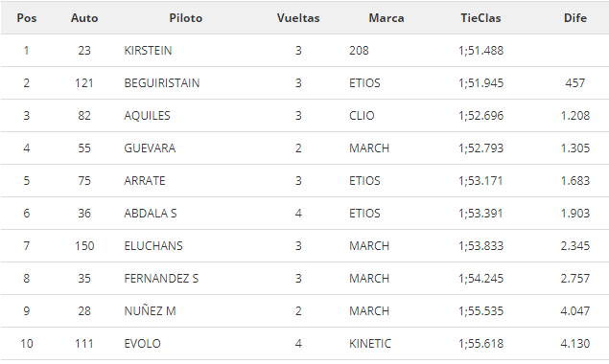Select the AQUILES row name
The width and height of the screenshot is (609, 364).
(147, 116)
